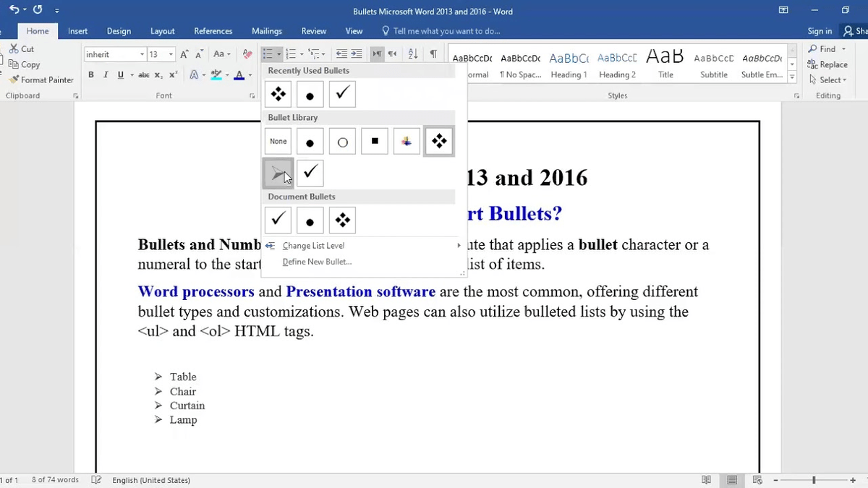Select the checkmark bullet under Document Bullets

pos(278,221)
